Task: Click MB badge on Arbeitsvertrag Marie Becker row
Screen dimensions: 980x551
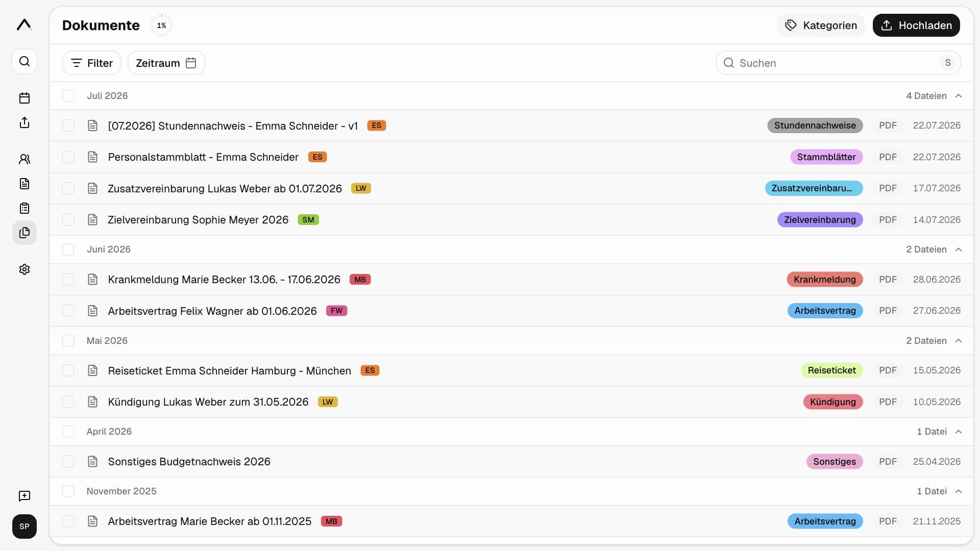Action: click(x=331, y=521)
